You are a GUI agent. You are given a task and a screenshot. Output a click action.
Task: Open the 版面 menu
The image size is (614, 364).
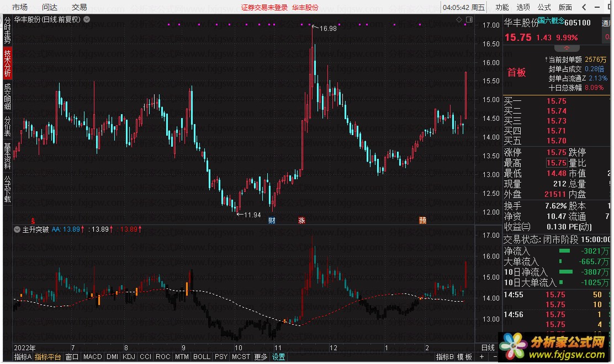565,7
